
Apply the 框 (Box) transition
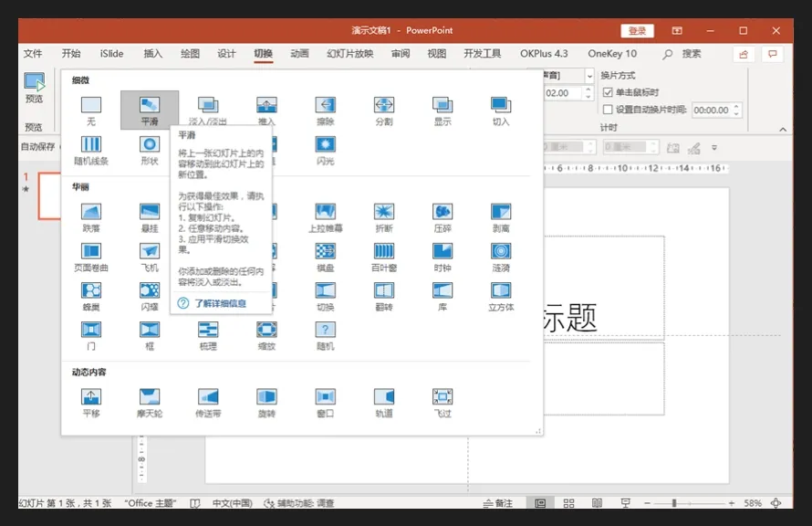click(150, 335)
